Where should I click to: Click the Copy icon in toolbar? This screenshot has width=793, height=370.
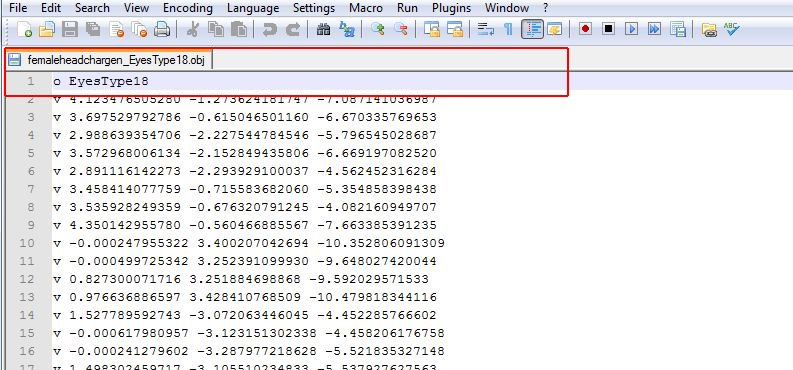point(216,29)
